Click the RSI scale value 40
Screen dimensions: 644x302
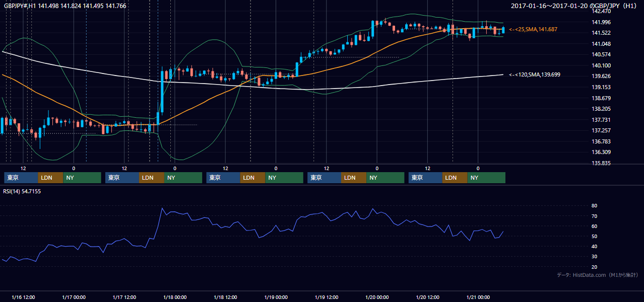point(594,246)
